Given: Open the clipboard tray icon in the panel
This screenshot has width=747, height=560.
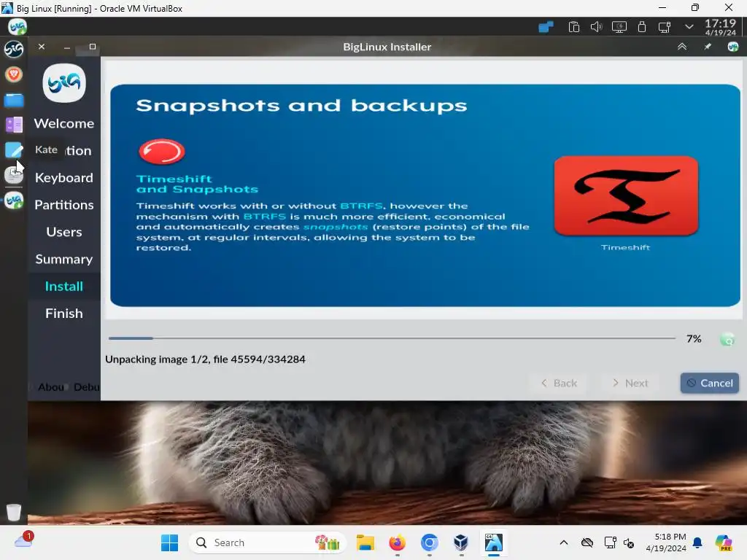Looking at the screenshot, I should (574, 27).
